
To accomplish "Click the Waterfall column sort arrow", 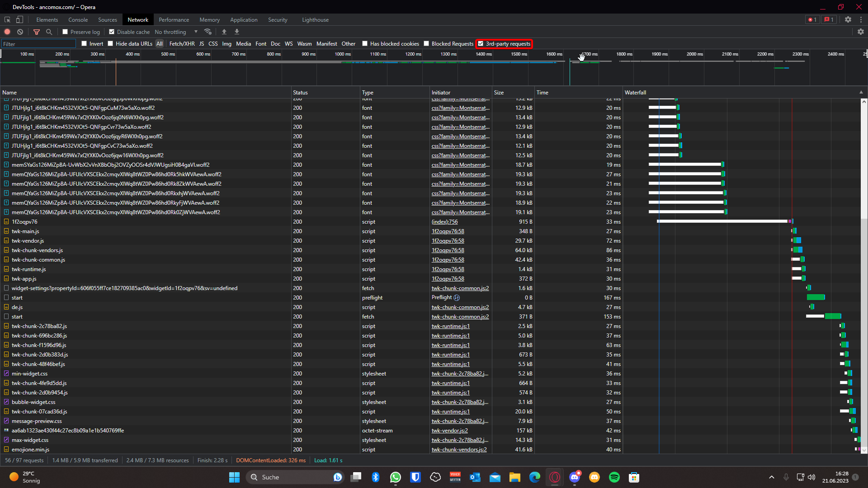I will (x=861, y=92).
